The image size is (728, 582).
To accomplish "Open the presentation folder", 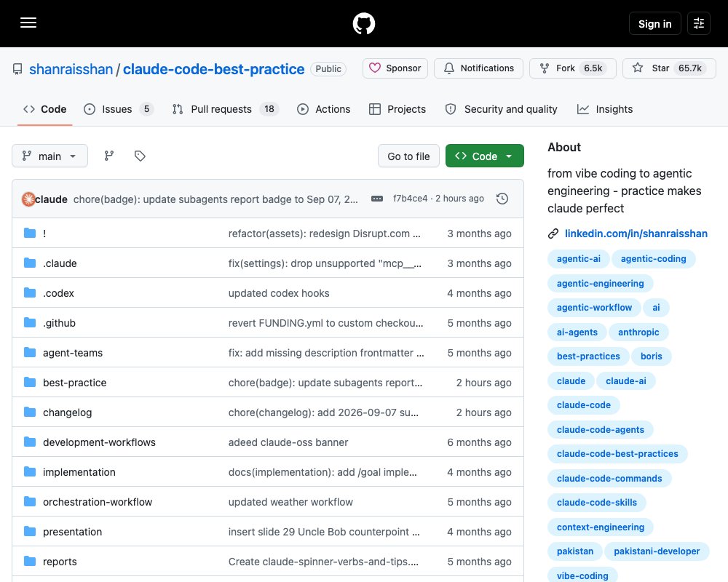I will point(72,532).
